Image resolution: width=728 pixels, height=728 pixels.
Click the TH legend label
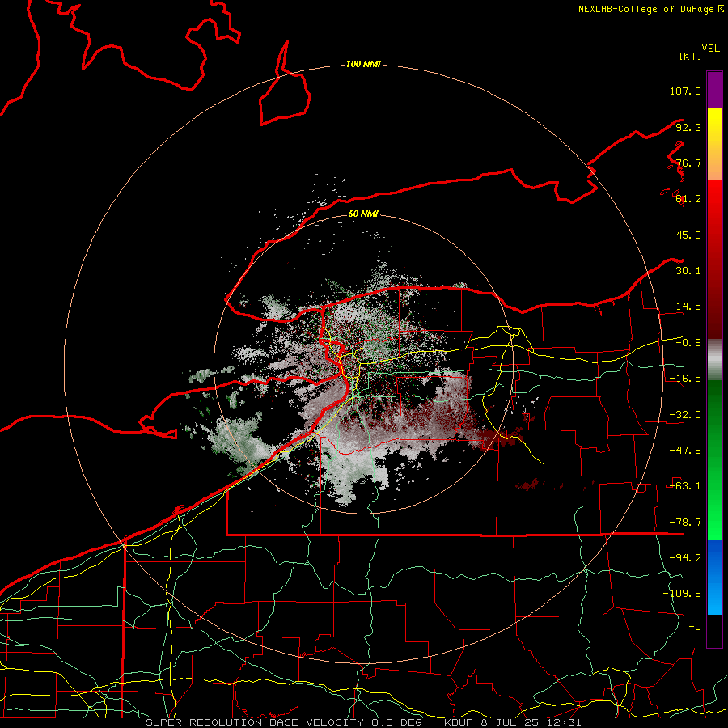coord(695,630)
